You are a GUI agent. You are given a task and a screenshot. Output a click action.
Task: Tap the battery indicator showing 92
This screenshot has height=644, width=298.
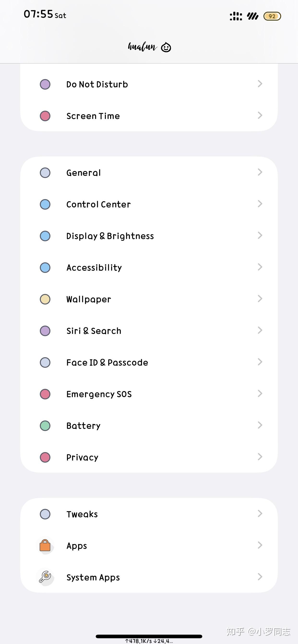point(272,16)
